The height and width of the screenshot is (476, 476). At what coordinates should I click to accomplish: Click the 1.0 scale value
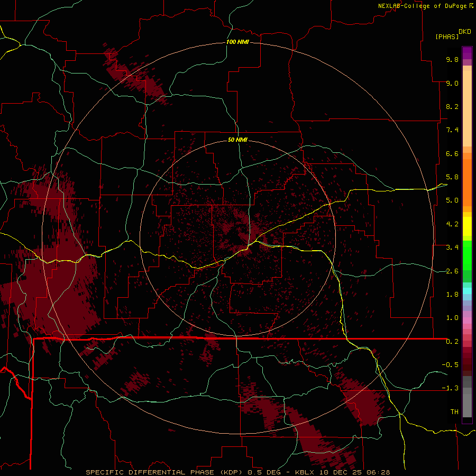pos(452,318)
